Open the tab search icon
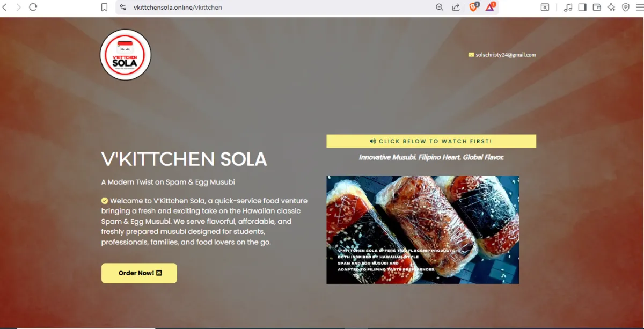The width and height of the screenshot is (644, 329). pyautogui.click(x=545, y=7)
